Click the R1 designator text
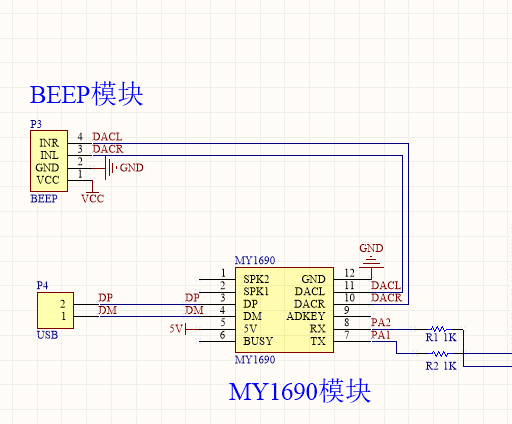This screenshot has width=512, height=424. pos(432,337)
